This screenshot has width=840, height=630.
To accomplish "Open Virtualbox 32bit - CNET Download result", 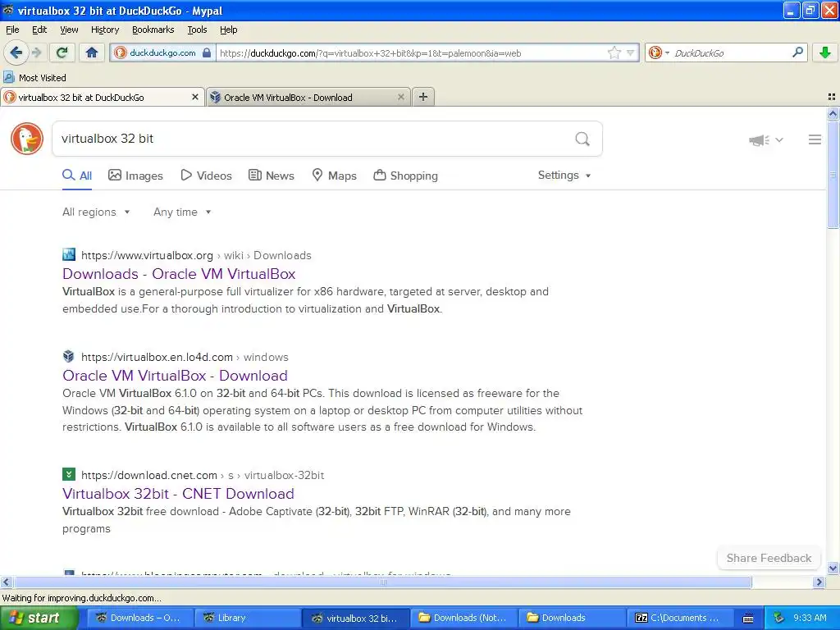I will (x=178, y=494).
